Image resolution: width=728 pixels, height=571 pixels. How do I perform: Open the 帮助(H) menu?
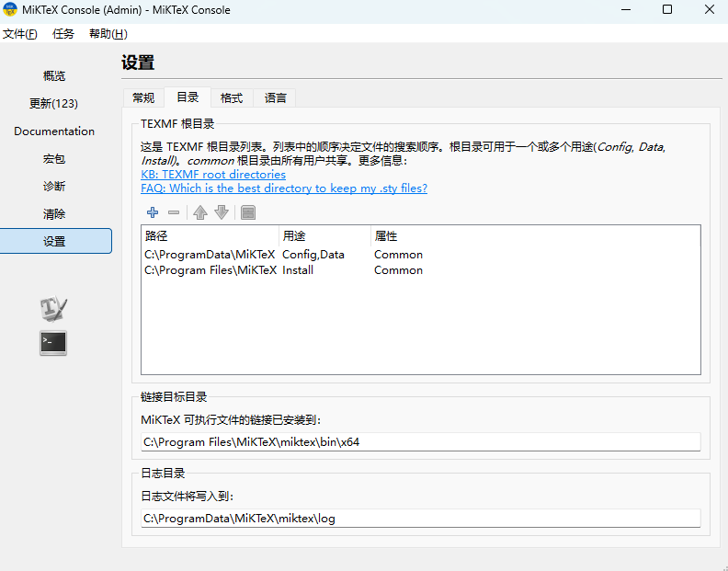(108, 34)
